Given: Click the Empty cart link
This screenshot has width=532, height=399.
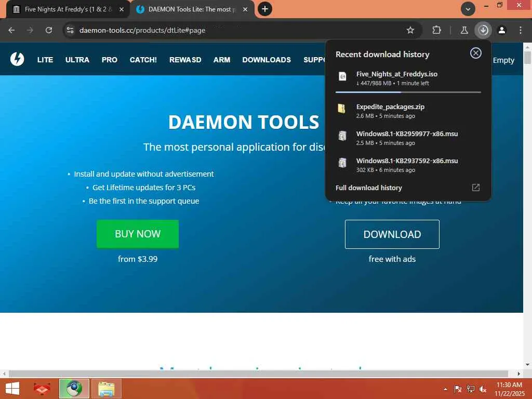Looking at the screenshot, I should (503, 60).
